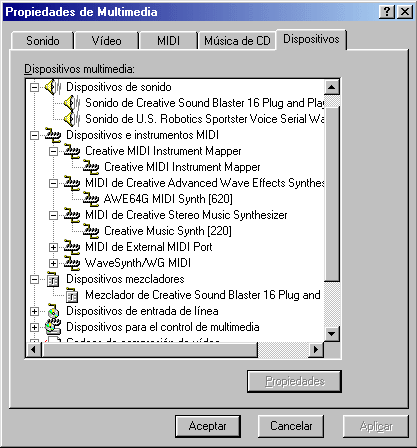The width and height of the screenshot is (417, 448).
Task: Click the horizontal scrollbar thumb in device list
Action: point(150,349)
